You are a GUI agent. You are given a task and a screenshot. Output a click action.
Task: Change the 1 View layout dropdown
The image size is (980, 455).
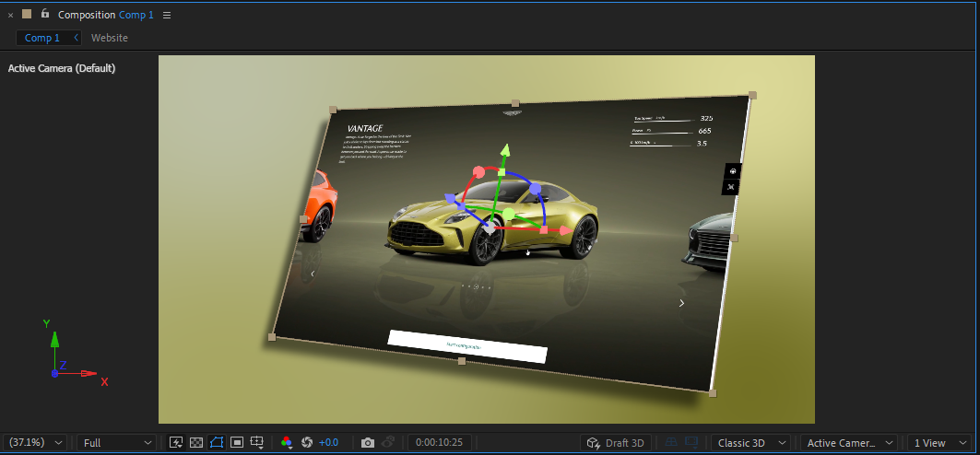coord(939,443)
